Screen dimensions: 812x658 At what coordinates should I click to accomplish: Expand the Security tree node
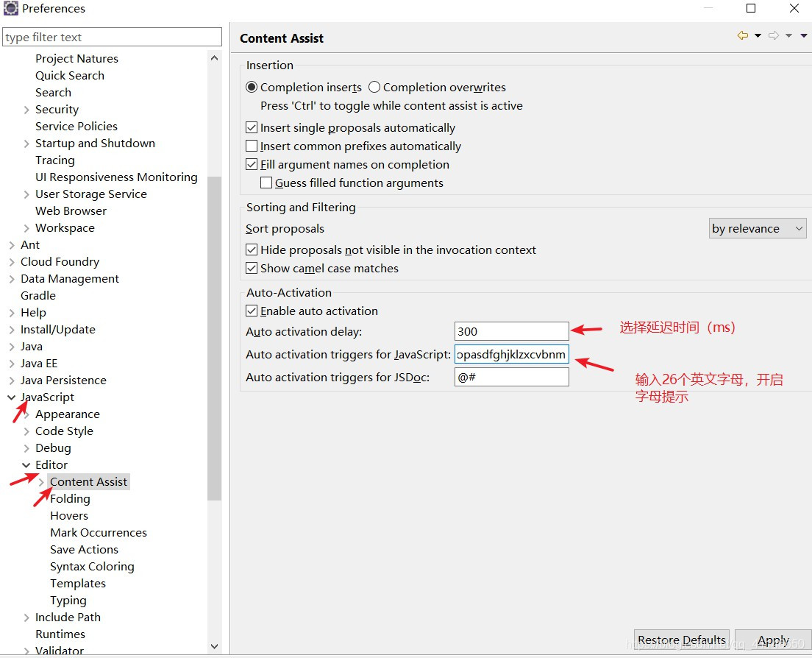coord(26,110)
